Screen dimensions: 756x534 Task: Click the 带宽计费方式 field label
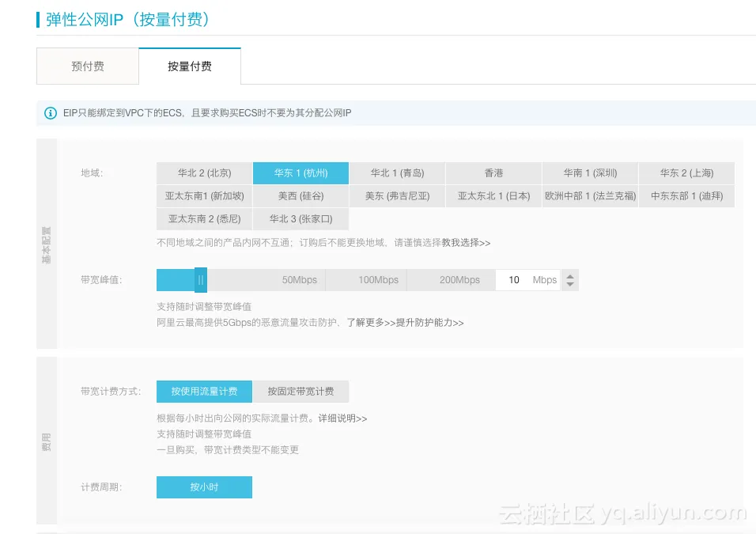coord(111,392)
